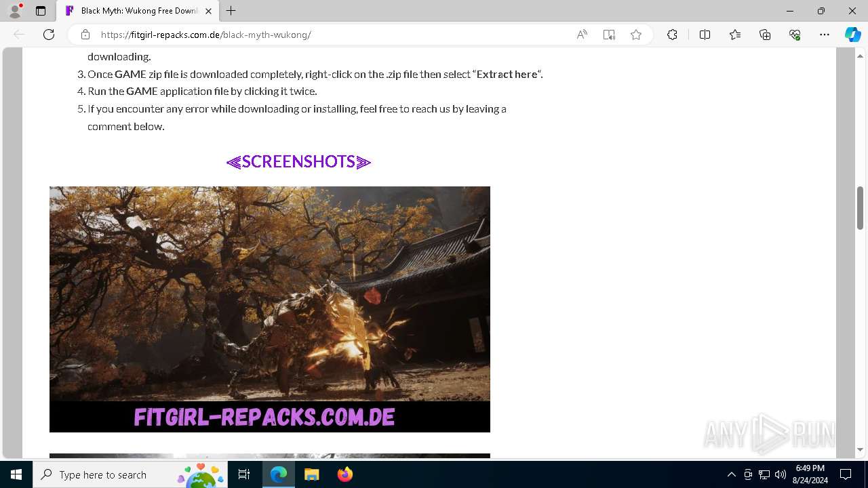This screenshot has width=868, height=488.
Task: Click the scrollbar down arrow
Action: click(860, 449)
